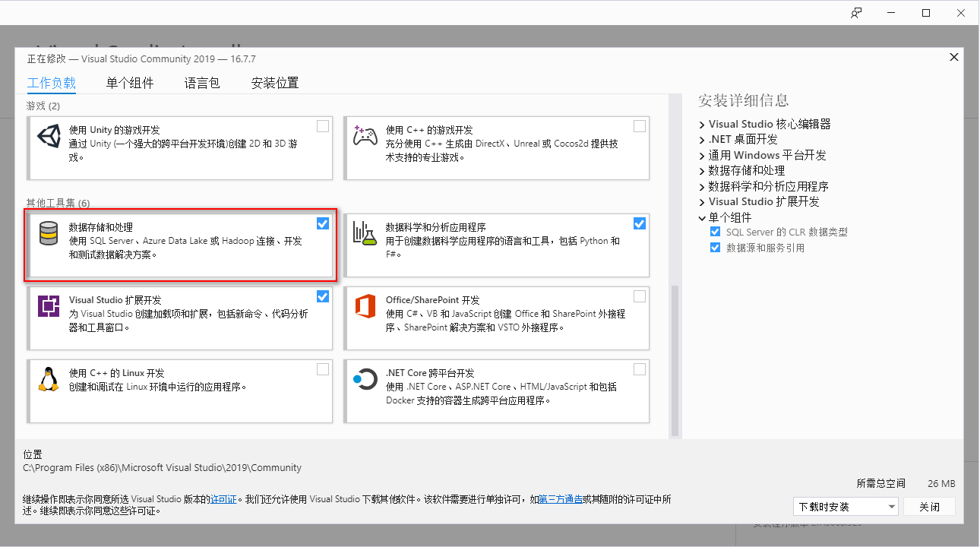This screenshot has height=547, width=980.
Task: Click the Unity game development logo icon
Action: click(49, 138)
